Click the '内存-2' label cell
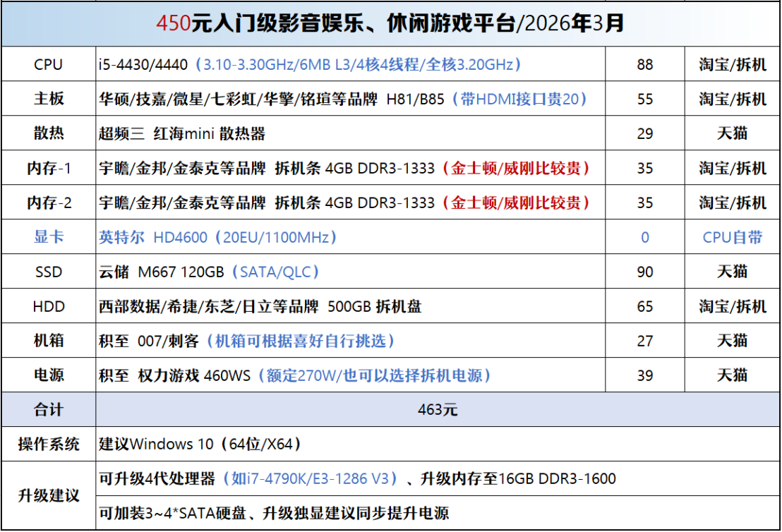Image resolution: width=782 pixels, height=532 pixels. [x=49, y=202]
